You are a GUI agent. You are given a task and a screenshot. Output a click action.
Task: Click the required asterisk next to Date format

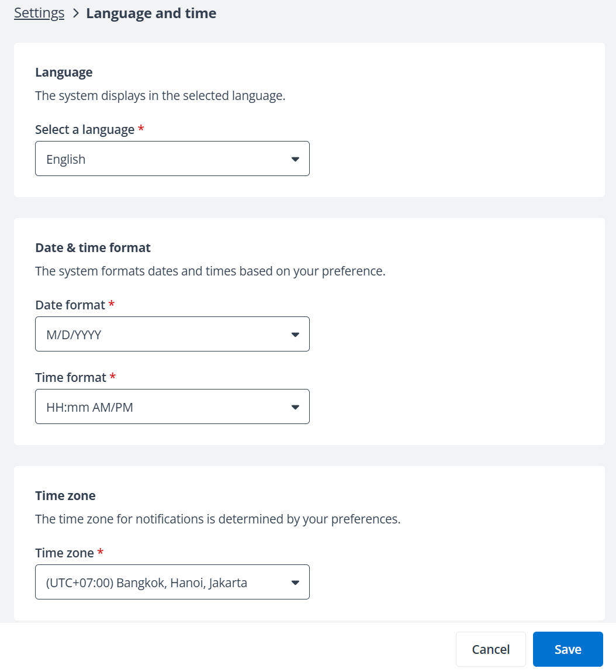(112, 305)
